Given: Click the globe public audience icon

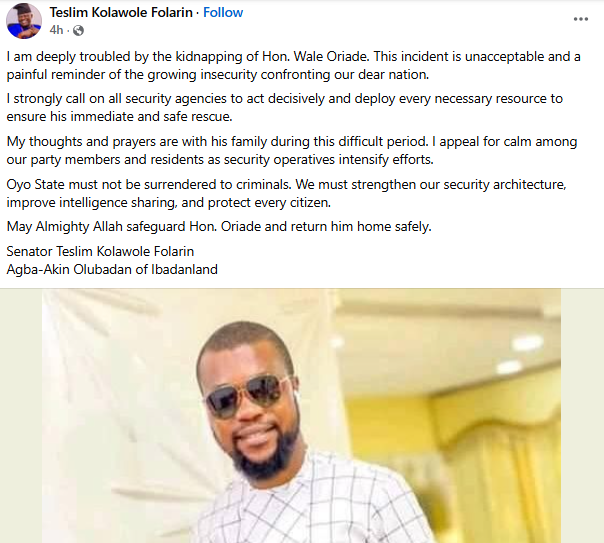Looking at the screenshot, I should pyautogui.click(x=78, y=30).
